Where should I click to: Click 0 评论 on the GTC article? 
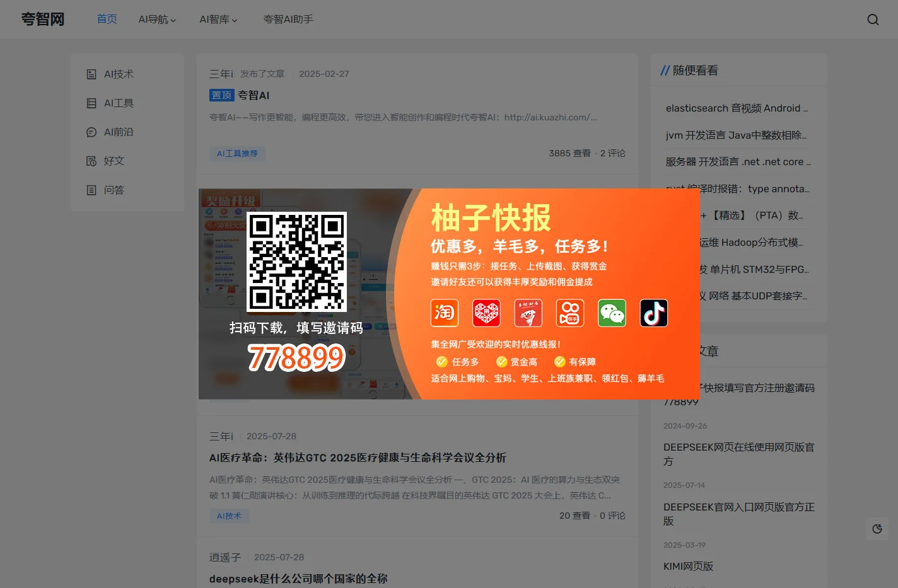(x=612, y=516)
